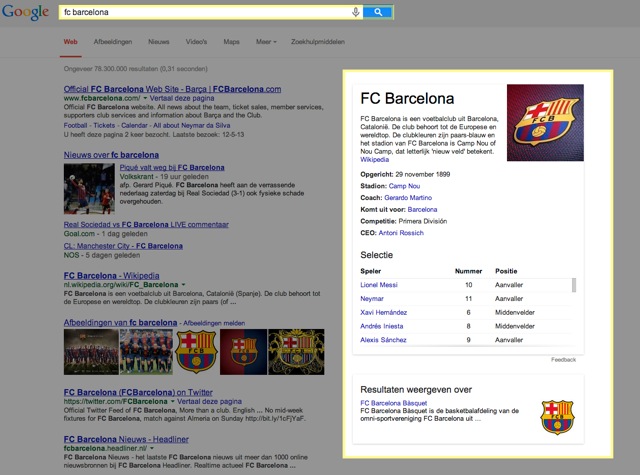Open the Football sitelink
The image size is (640, 475).
(76, 125)
